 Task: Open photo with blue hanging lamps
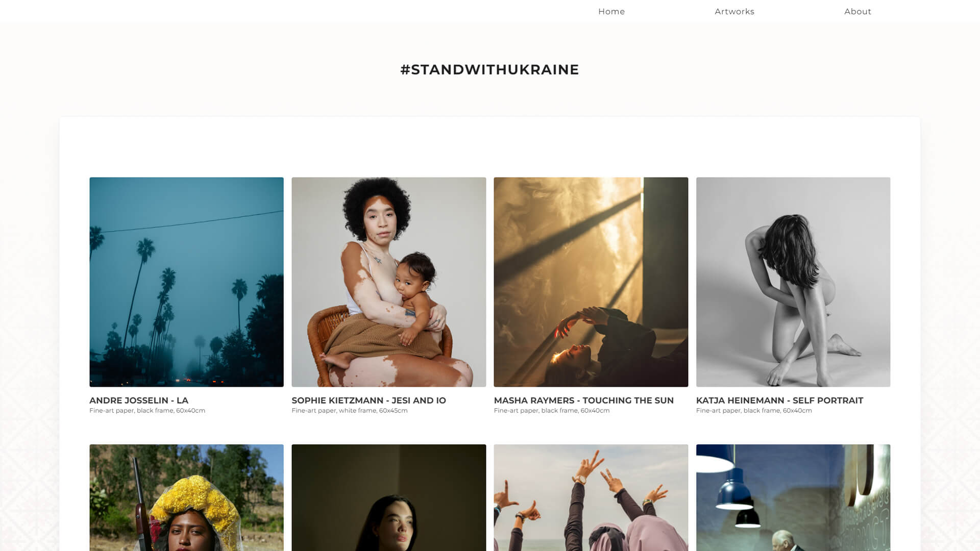(793, 497)
